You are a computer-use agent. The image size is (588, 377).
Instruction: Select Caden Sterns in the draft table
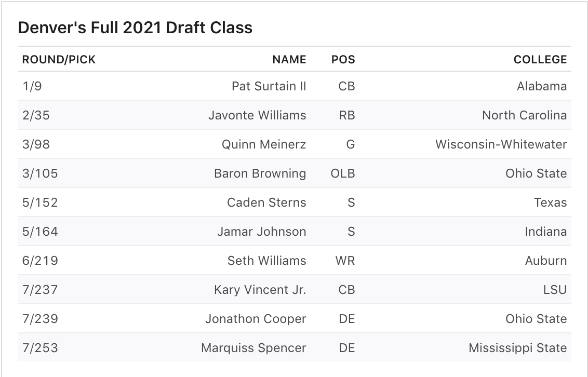pos(266,203)
